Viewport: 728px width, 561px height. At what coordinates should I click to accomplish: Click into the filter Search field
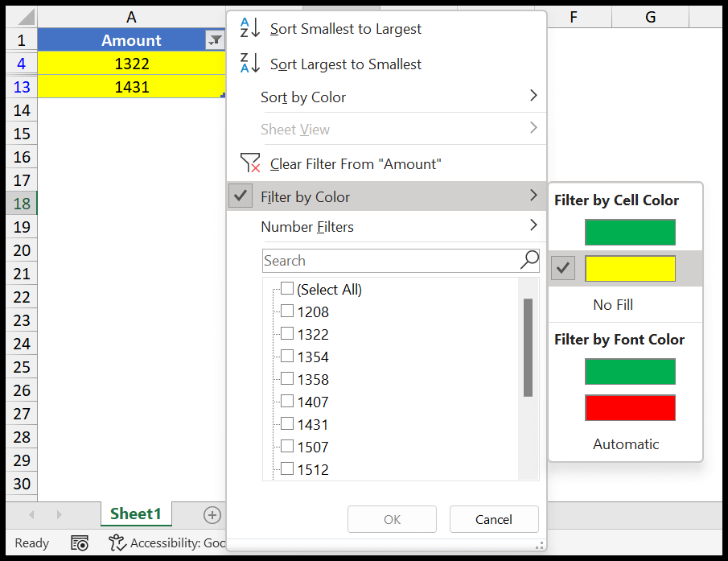click(390, 261)
